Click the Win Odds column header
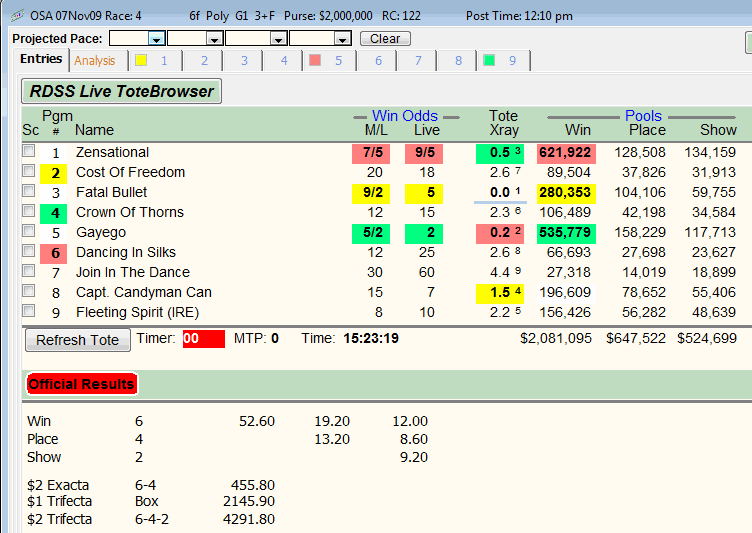This screenshot has height=533, width=752. coord(405,116)
